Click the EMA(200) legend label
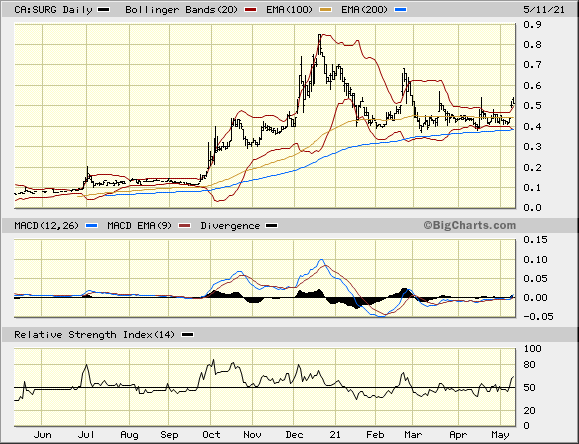This screenshot has width=579, height=444. coord(364,10)
